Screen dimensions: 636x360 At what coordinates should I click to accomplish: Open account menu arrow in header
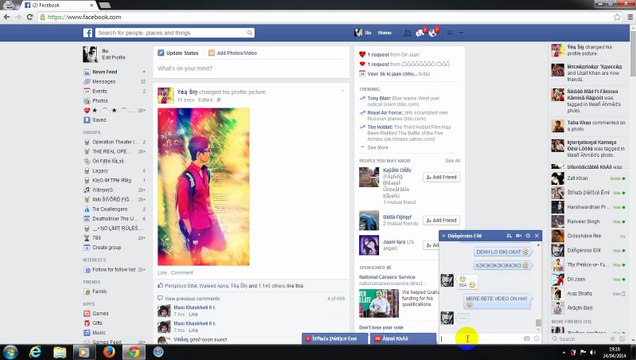click(x=461, y=33)
